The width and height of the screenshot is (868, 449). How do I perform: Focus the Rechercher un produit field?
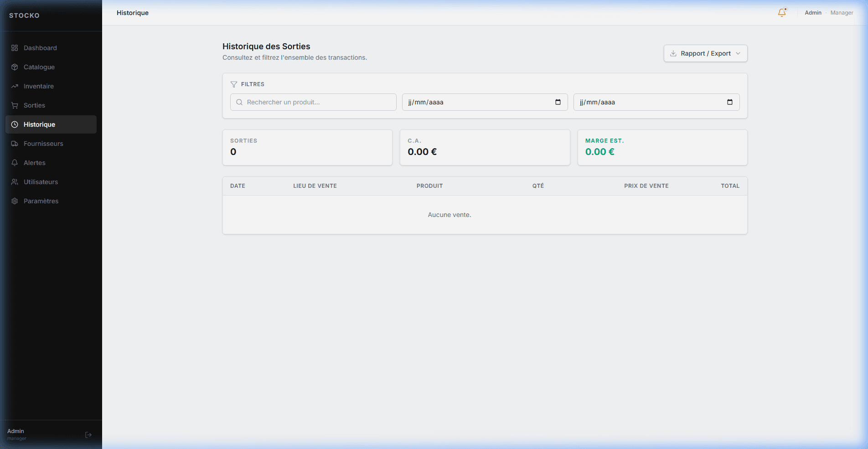coord(313,102)
